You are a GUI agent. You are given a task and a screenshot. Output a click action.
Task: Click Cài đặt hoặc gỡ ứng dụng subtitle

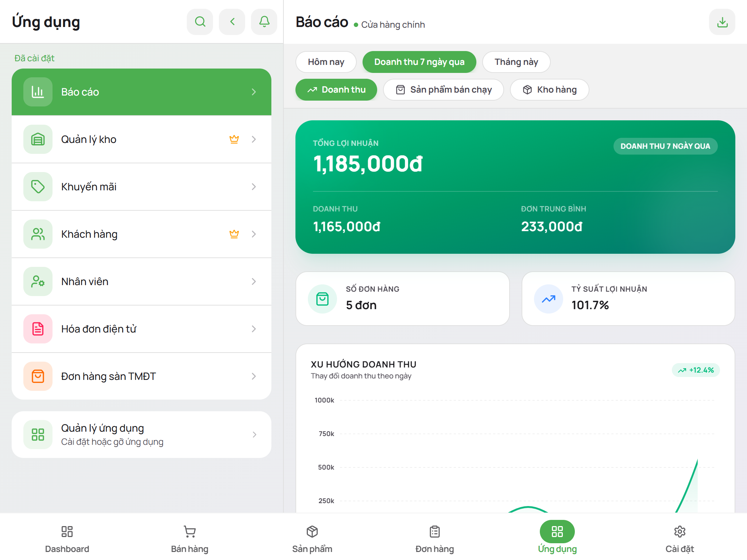tap(112, 442)
